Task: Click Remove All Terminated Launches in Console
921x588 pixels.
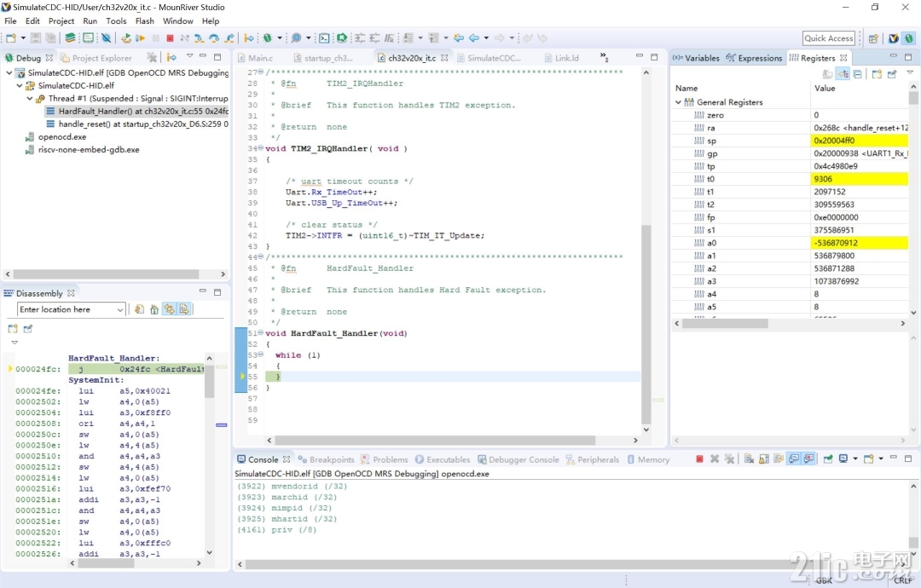Action: [x=729, y=459]
